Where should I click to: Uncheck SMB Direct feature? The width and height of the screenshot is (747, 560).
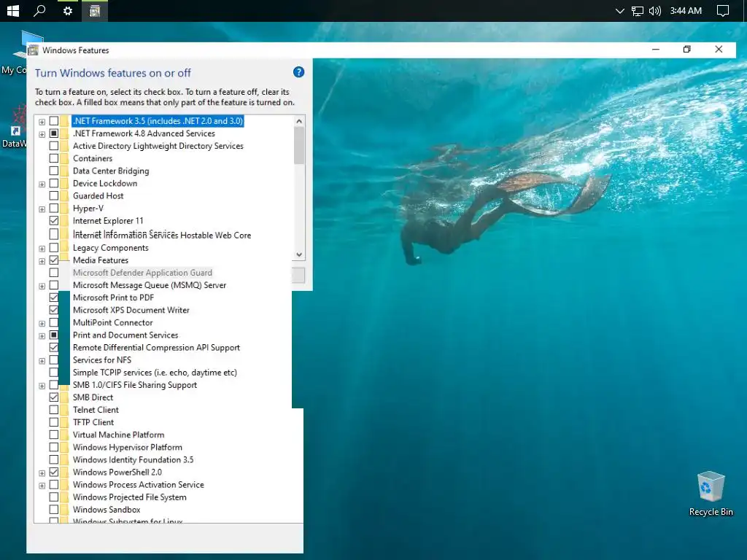[x=54, y=397]
